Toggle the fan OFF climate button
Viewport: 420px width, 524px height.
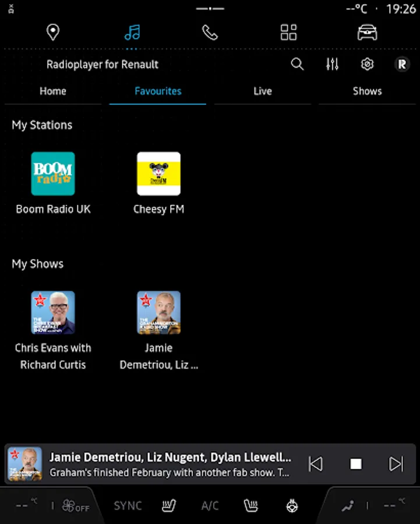[x=76, y=506]
